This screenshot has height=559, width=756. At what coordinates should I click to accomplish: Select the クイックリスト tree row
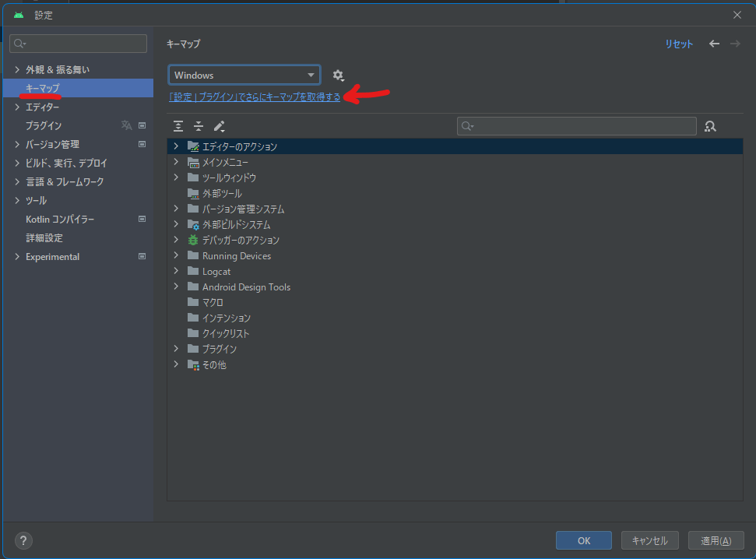click(x=455, y=334)
